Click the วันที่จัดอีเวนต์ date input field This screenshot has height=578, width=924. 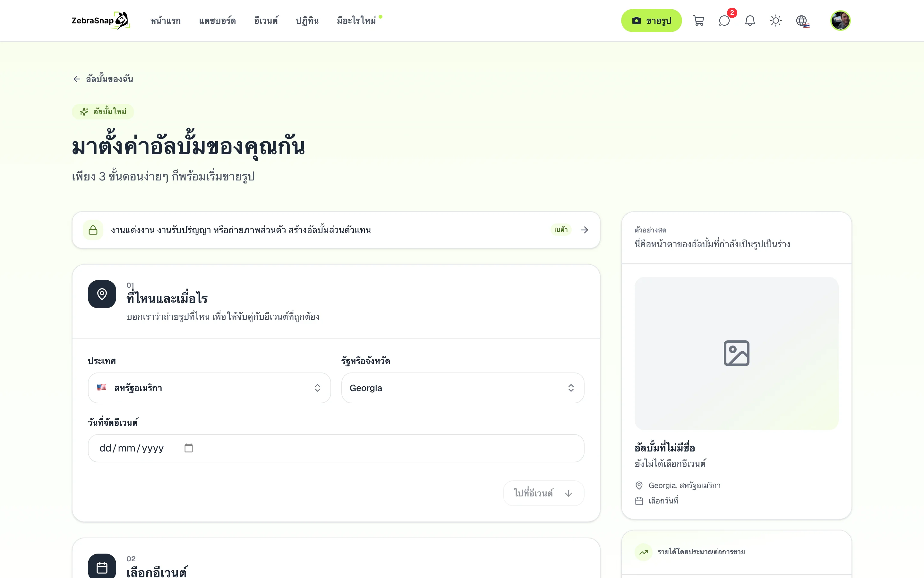(336, 448)
